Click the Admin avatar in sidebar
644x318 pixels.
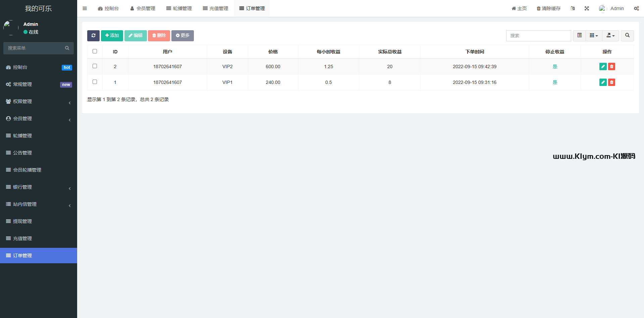[x=11, y=28]
